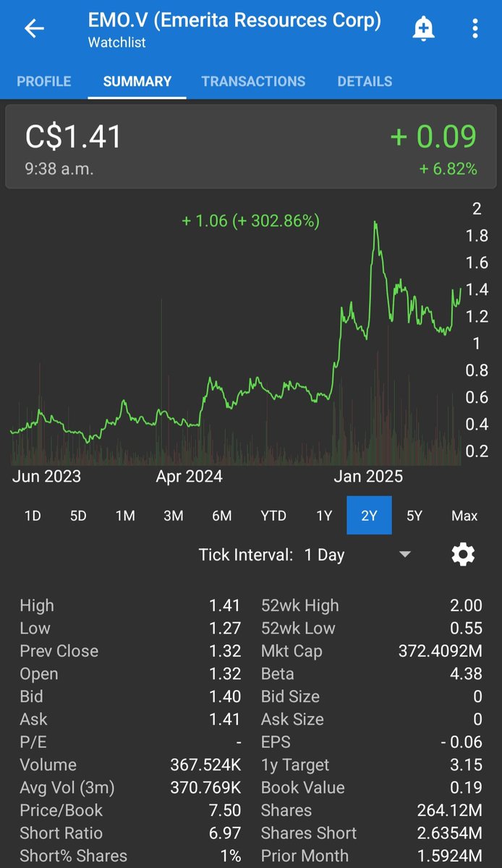The height and width of the screenshot is (868, 502).
Task: Select the SUMMARY tab
Action: pyautogui.click(x=137, y=82)
